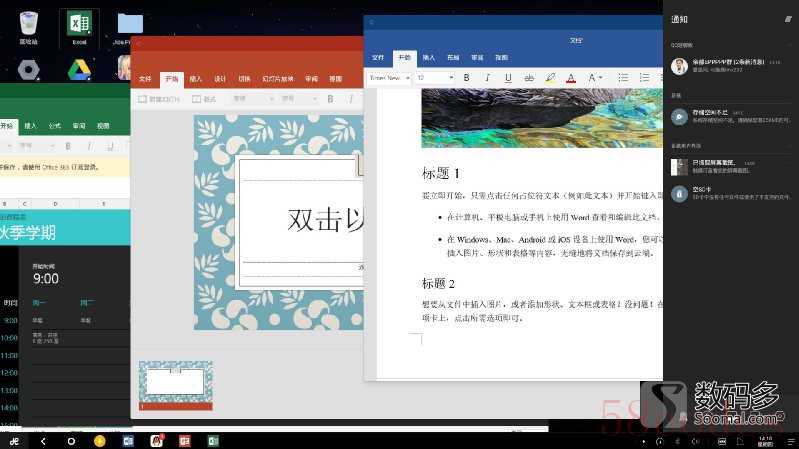Open text effects dropdown in Word toolbar

click(594, 78)
